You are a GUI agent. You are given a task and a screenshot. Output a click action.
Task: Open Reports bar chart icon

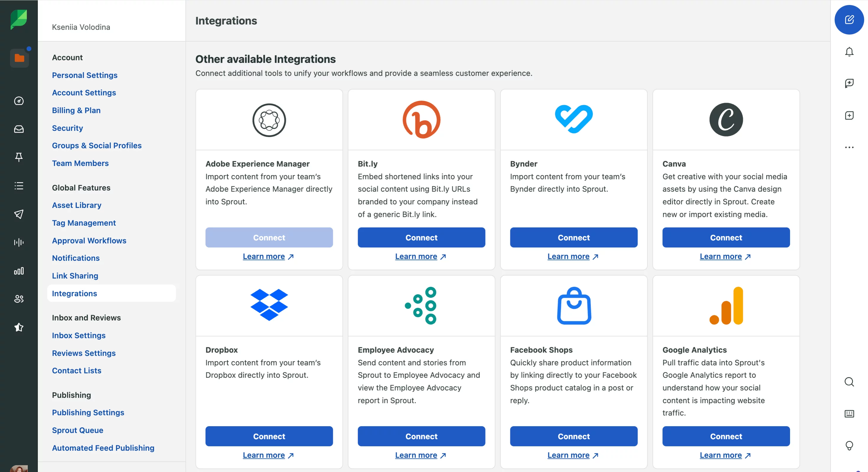[x=19, y=271]
